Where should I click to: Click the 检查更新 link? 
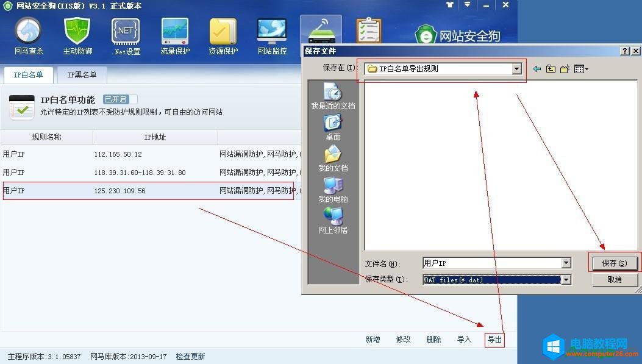point(190,357)
